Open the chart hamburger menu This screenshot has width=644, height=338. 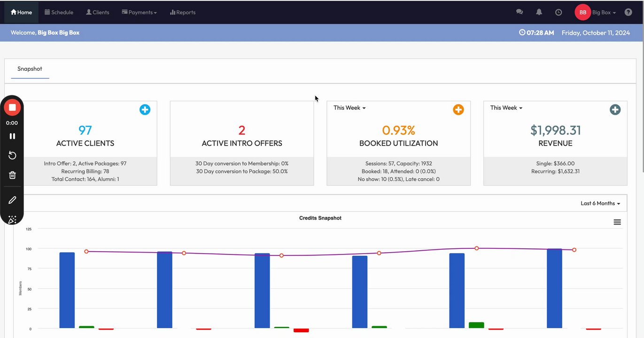(x=617, y=222)
